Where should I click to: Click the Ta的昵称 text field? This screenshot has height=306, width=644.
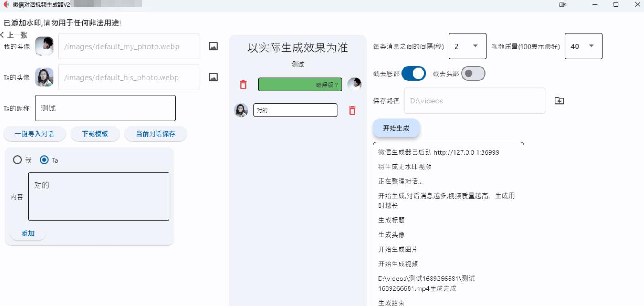[x=105, y=108]
